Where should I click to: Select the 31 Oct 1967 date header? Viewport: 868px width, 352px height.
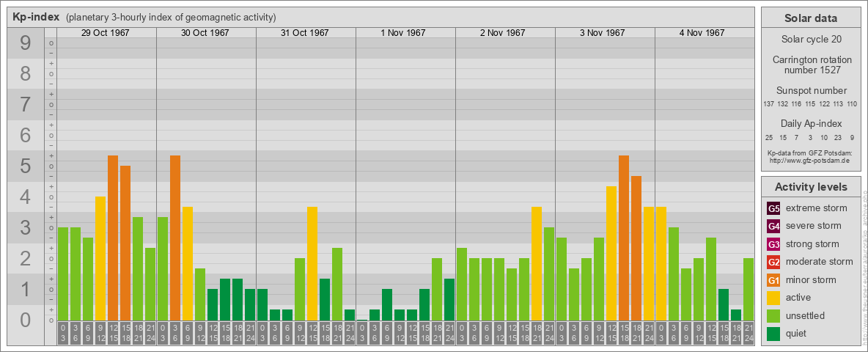coord(304,33)
